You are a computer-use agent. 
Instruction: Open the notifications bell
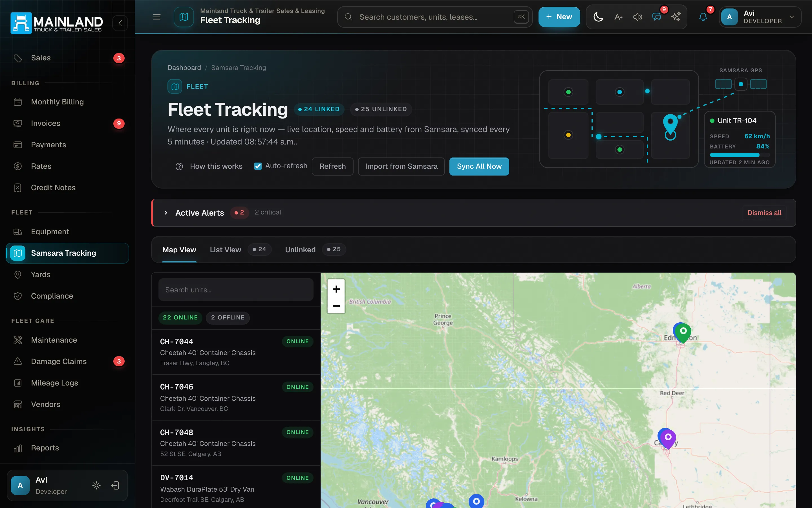pos(703,17)
